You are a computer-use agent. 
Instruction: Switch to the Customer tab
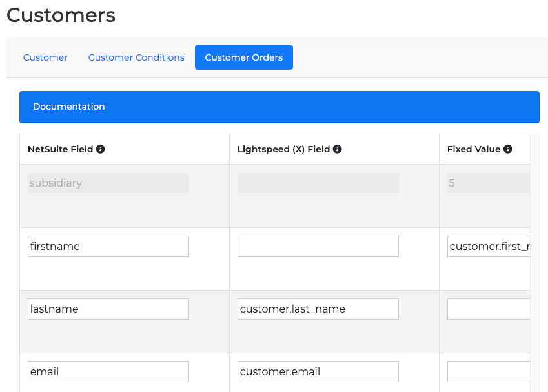[x=45, y=57]
